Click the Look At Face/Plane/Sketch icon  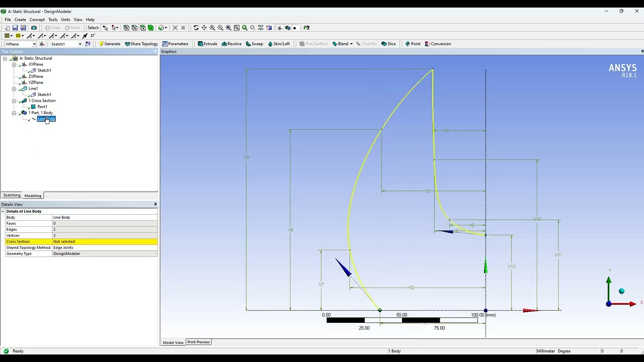269,28
